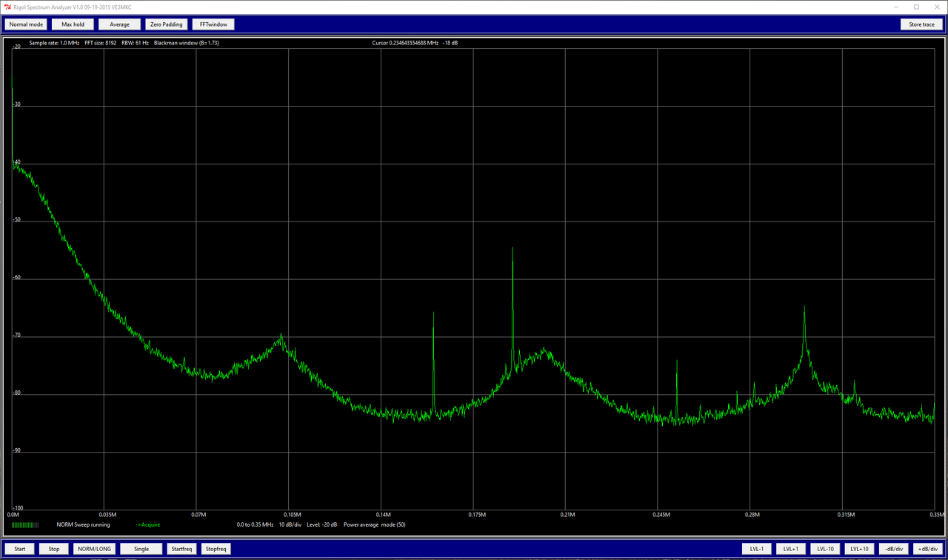Screen dimensions: 948x560
Task: Click the green sweep progress indicator
Action: 24,525
